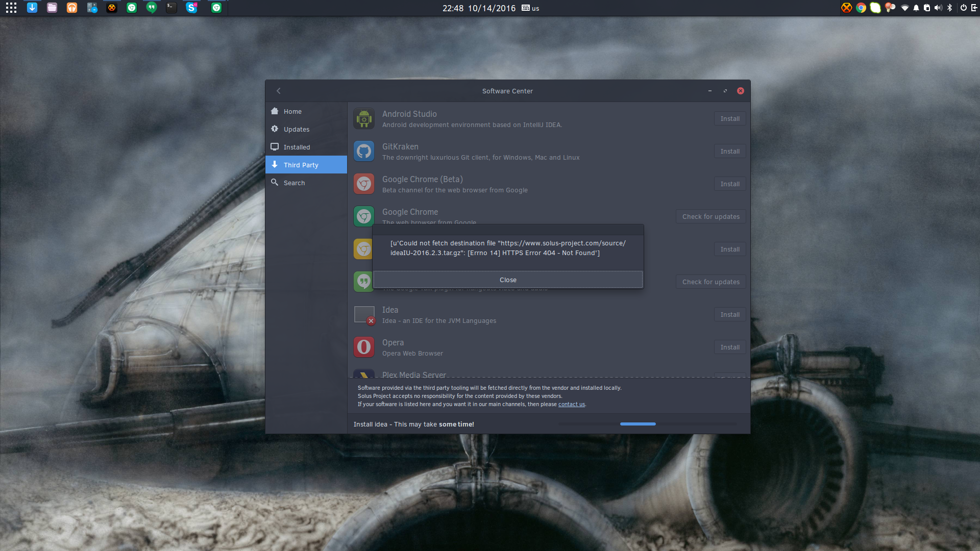This screenshot has height=551, width=980.
Task: Open the Search section
Action: 306,183
